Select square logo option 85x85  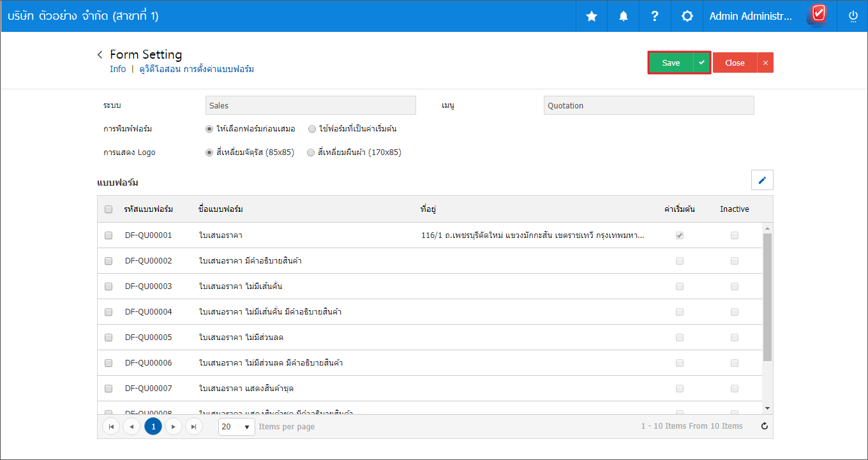(209, 152)
